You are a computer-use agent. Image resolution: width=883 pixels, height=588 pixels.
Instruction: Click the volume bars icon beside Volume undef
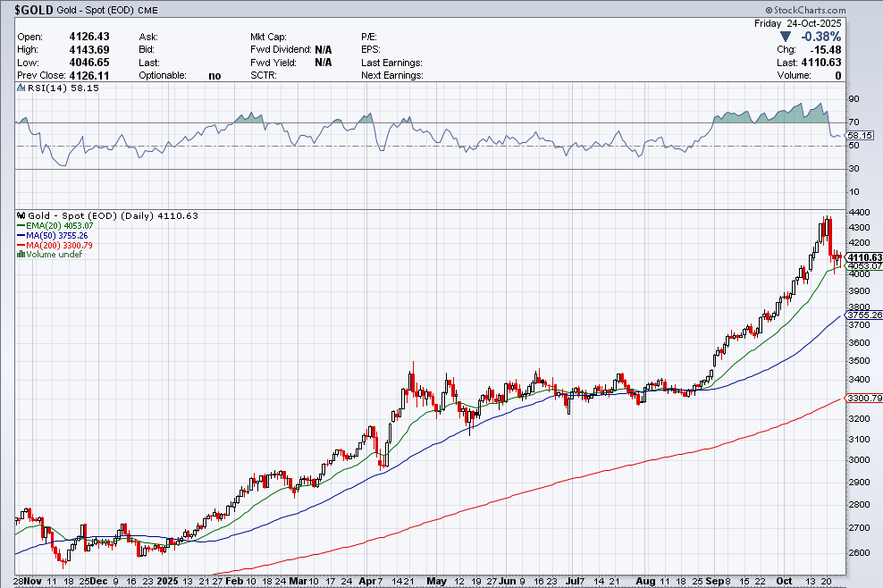(x=21, y=254)
